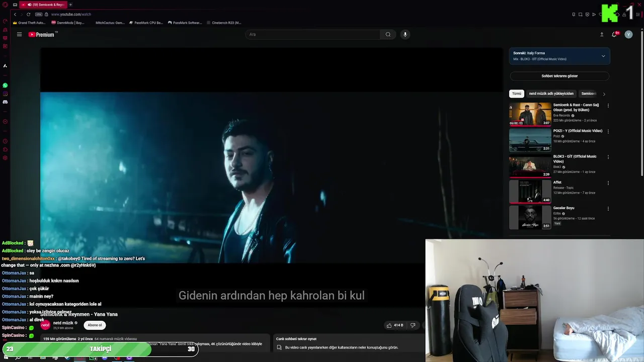The height and width of the screenshot is (362, 644).
Task: Show more filter chips with right arrow
Action: (604, 94)
